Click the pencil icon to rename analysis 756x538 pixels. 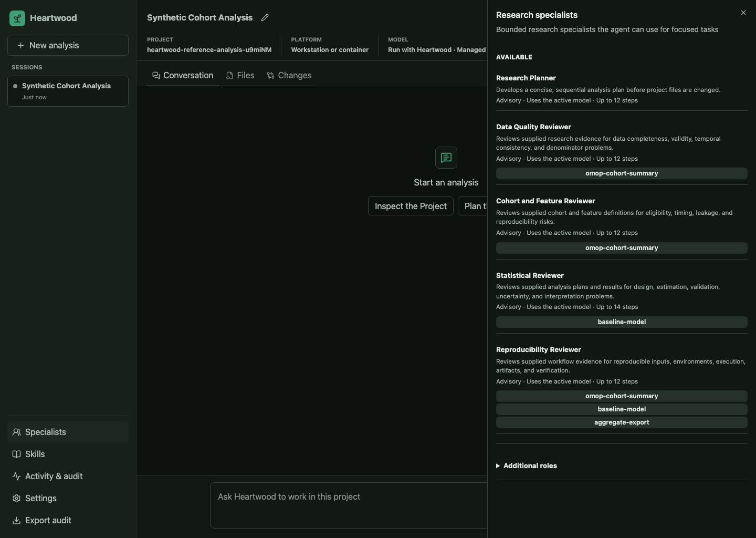coord(265,17)
